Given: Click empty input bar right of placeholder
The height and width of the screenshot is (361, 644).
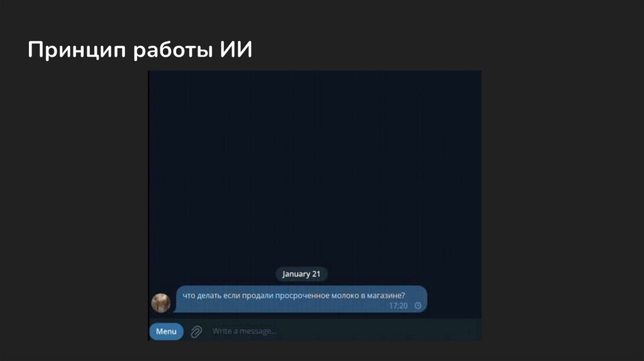Looking at the screenshot, I should point(378,331).
